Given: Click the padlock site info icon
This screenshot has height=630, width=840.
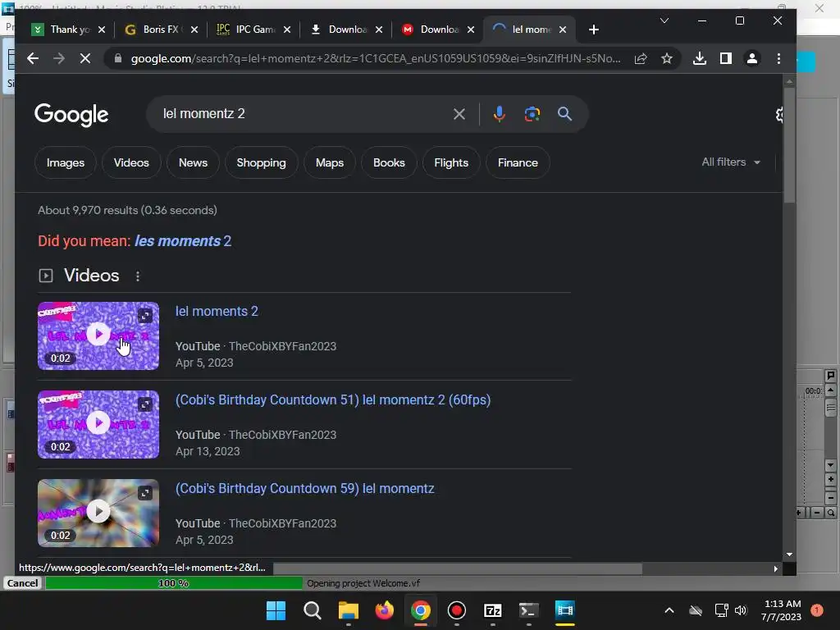Looking at the screenshot, I should [x=118, y=58].
